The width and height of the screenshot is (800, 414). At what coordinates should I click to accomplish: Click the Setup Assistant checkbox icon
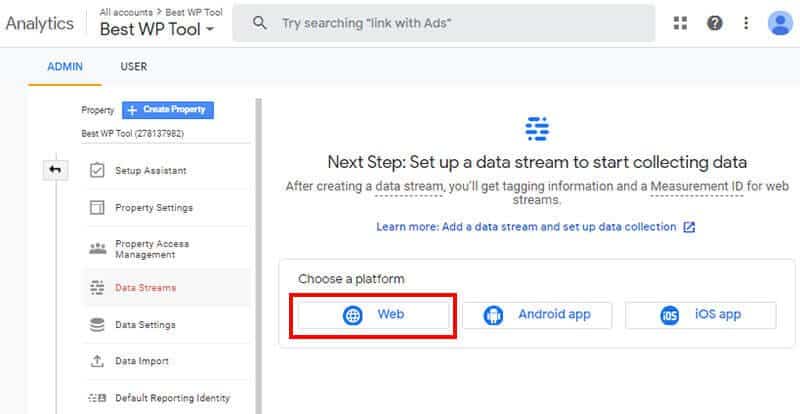97,171
